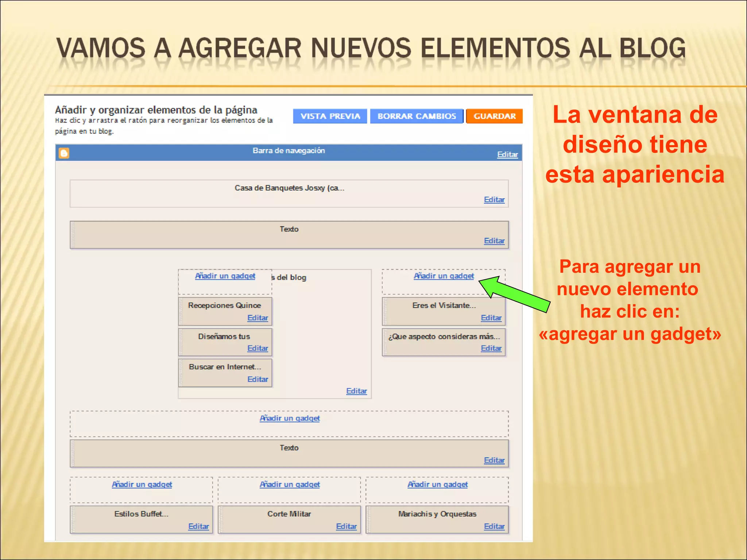
Task: Edit the blog posts section
Action: [356, 391]
